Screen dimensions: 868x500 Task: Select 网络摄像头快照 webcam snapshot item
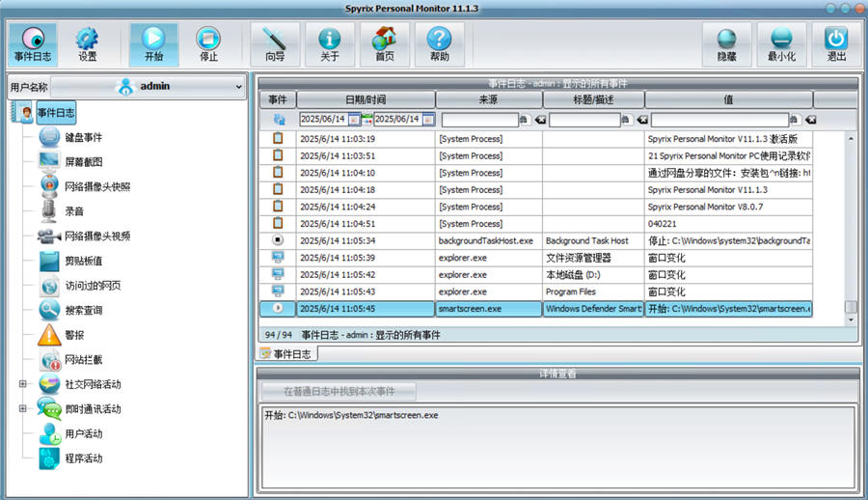click(x=97, y=186)
